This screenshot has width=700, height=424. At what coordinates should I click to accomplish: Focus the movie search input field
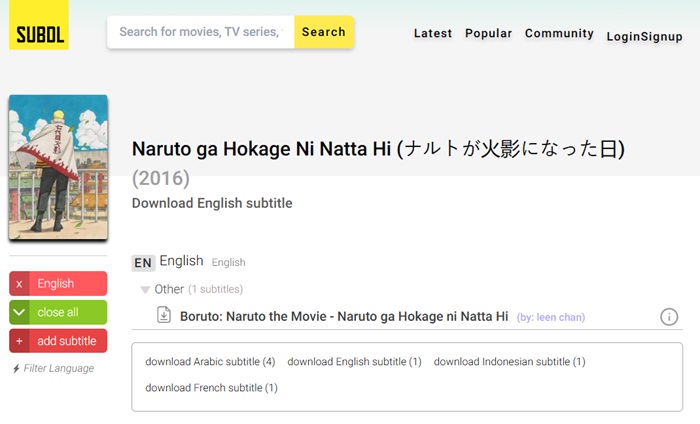201,32
